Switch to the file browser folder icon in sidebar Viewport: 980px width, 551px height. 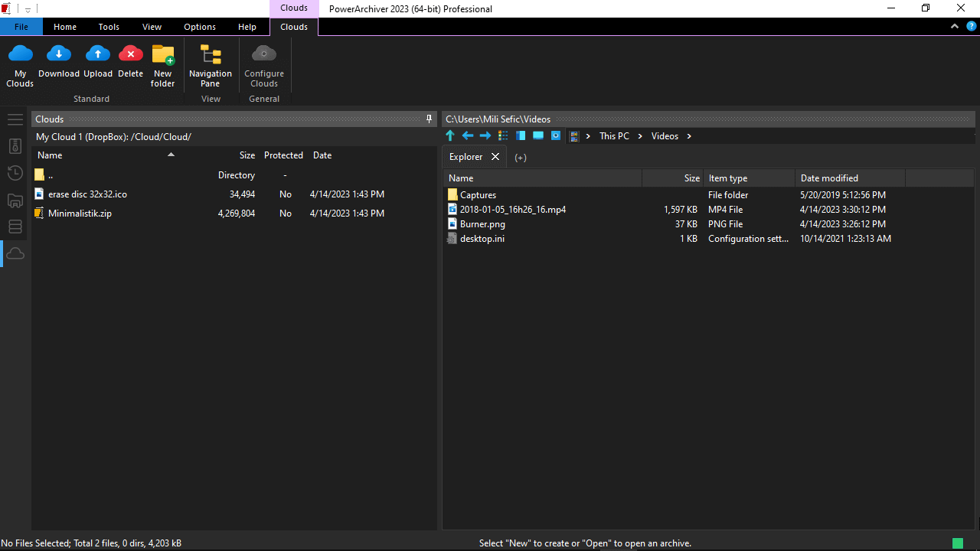coord(15,200)
